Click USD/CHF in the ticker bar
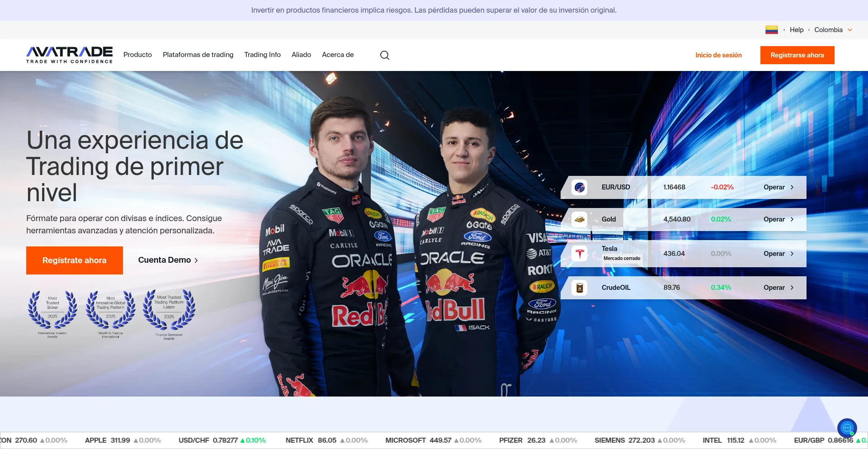The width and height of the screenshot is (868, 449). tap(194, 440)
